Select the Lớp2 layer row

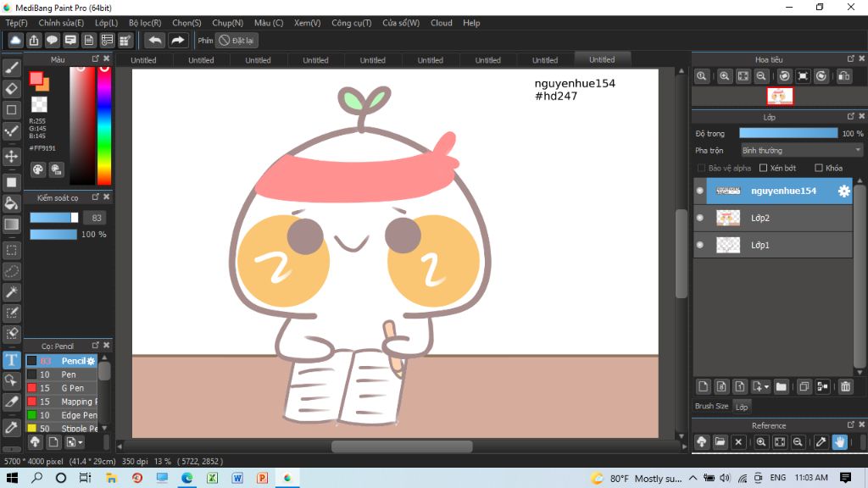[x=773, y=218]
